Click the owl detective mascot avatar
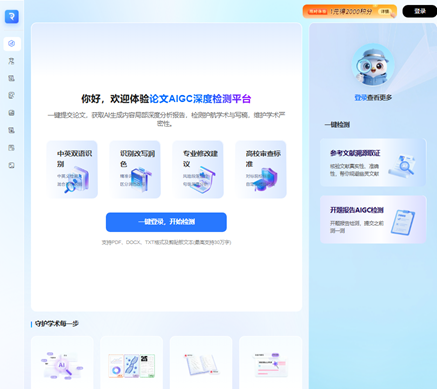 pos(373,65)
